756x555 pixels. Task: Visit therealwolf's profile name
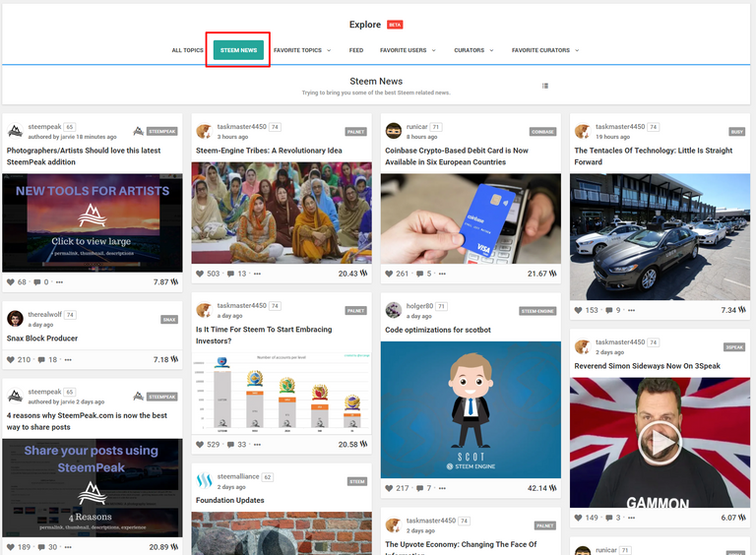click(x=45, y=314)
